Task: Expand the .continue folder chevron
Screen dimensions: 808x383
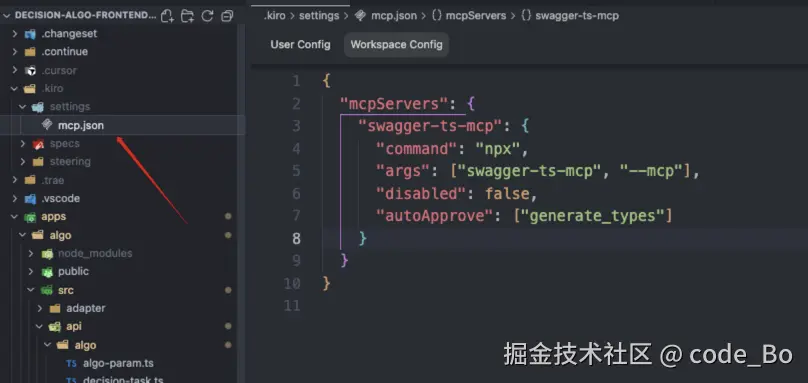Action: tap(15, 52)
